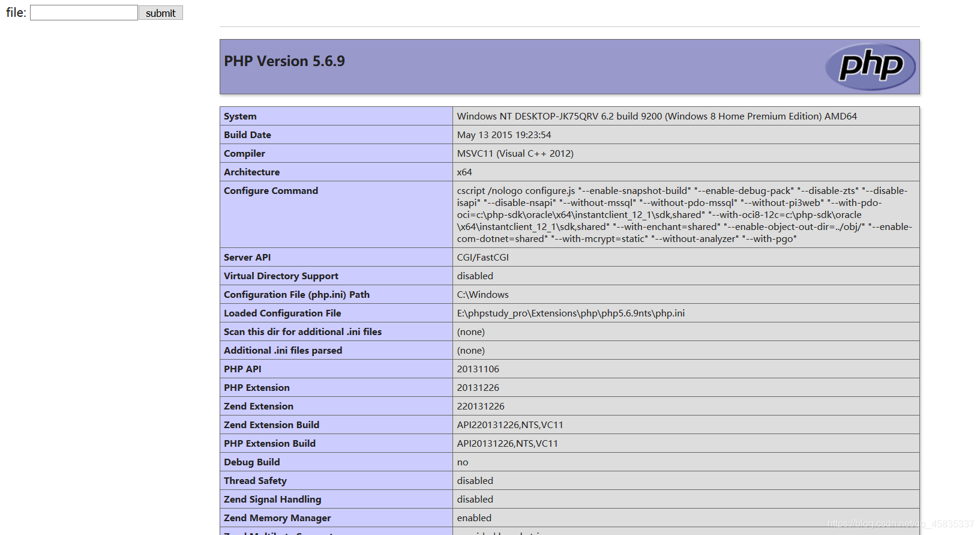Select the Windows NT DESKTOP-JK75QRV system value
The width and height of the screenshot is (980, 535).
[x=657, y=116]
